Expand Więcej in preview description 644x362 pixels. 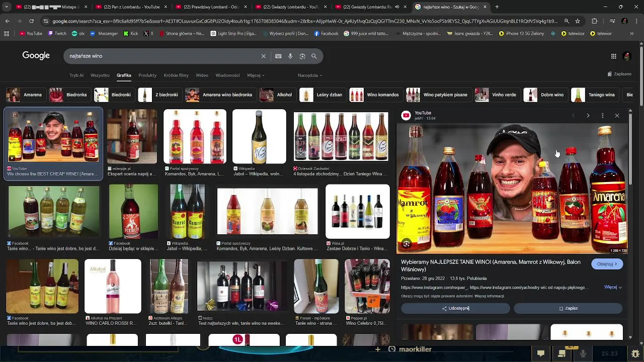point(613,288)
